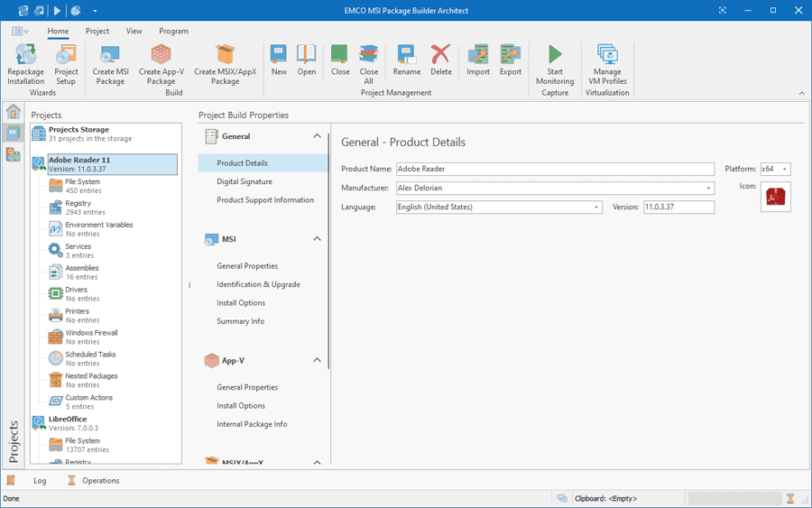Open the Project Setup wizard
Viewport: 812px width, 508px height.
[x=66, y=64]
